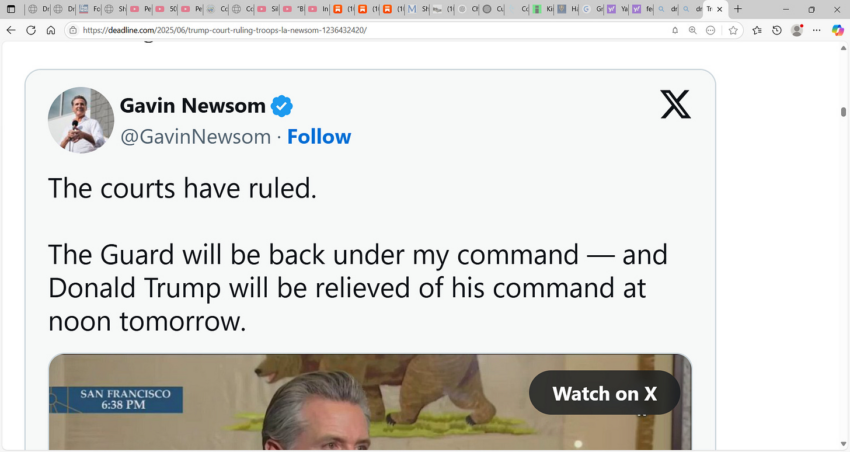Viewport: 850px width, 452px height.
Task: Open a new tab with plus button
Action: (x=737, y=9)
